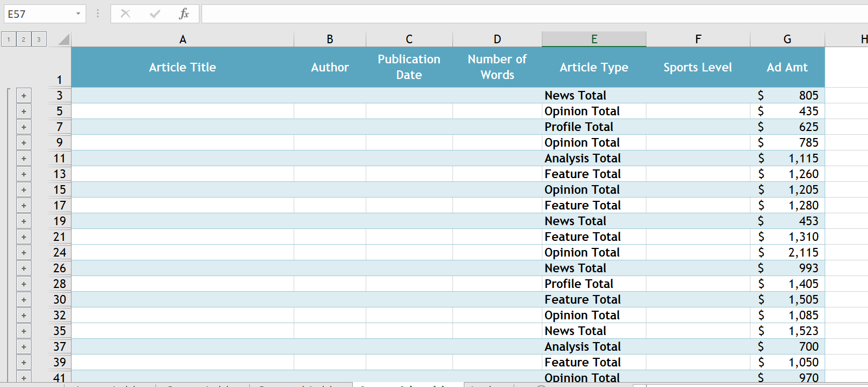Click the 805 amount cell
Image resolution: width=868 pixels, height=387 pixels.
[787, 96]
